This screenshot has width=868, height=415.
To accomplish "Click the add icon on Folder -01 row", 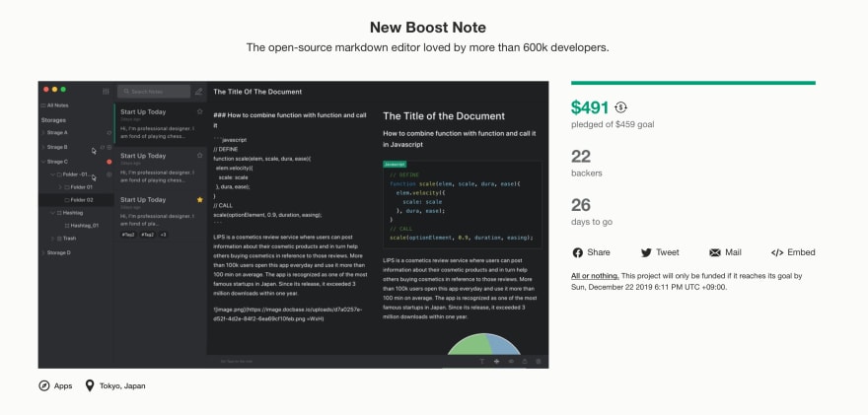I will click(109, 174).
